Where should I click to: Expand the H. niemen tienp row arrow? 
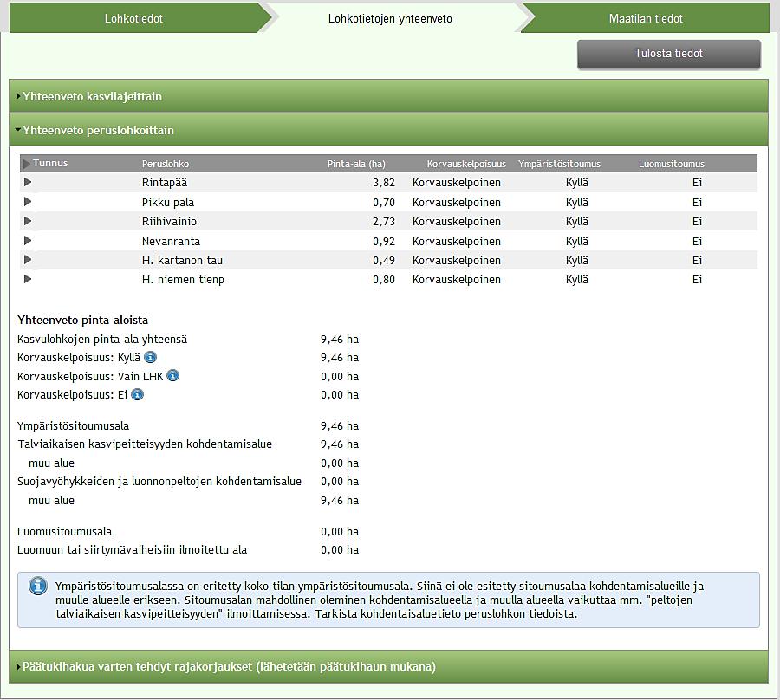click(x=28, y=279)
